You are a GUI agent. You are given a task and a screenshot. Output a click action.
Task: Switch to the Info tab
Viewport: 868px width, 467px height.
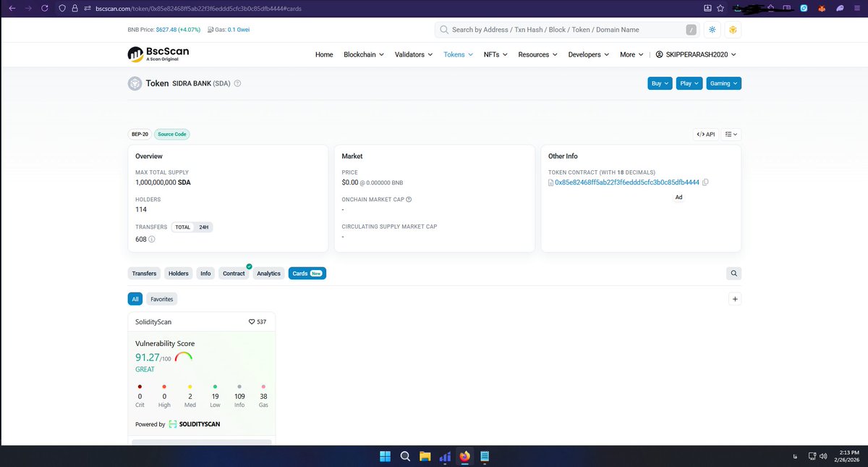click(205, 273)
